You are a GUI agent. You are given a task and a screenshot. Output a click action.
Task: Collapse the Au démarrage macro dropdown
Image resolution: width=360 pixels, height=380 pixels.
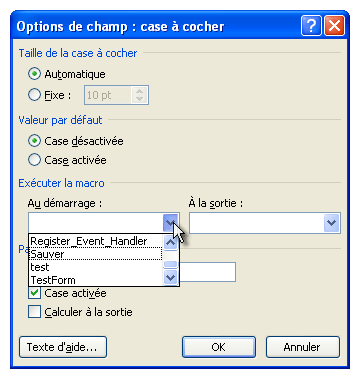pyautogui.click(x=170, y=223)
